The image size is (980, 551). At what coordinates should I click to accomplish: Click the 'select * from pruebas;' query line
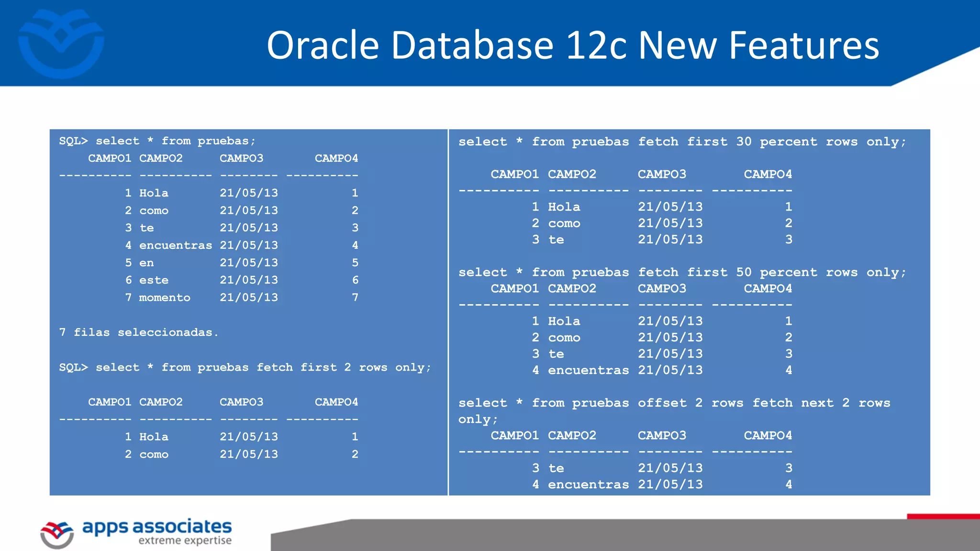[x=157, y=141]
